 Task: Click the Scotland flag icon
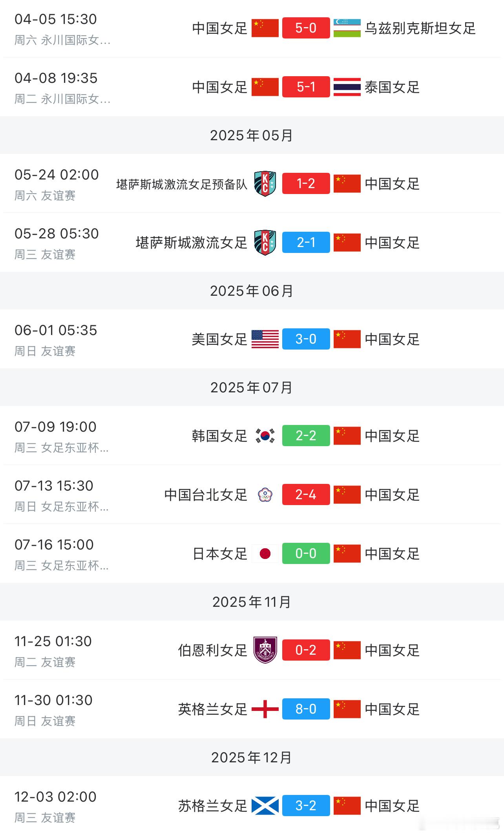point(265,806)
